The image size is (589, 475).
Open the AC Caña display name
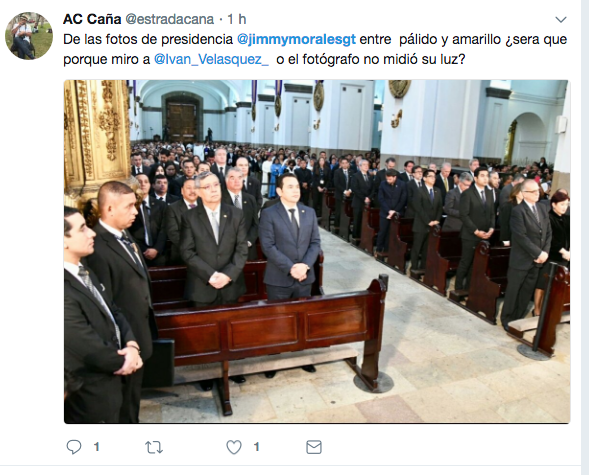coord(92,19)
